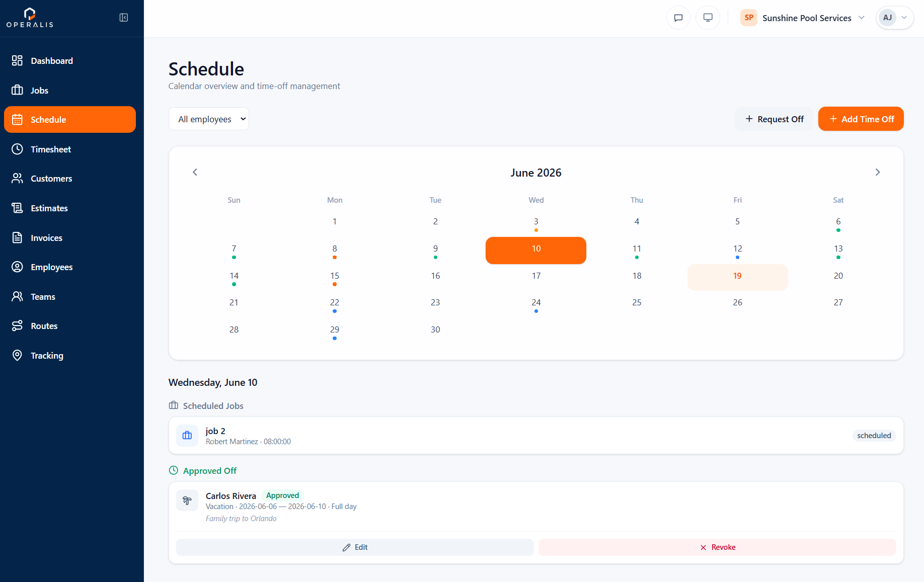Click the Routes path icon
Image resolution: width=924 pixels, height=582 pixels.
pyautogui.click(x=17, y=326)
